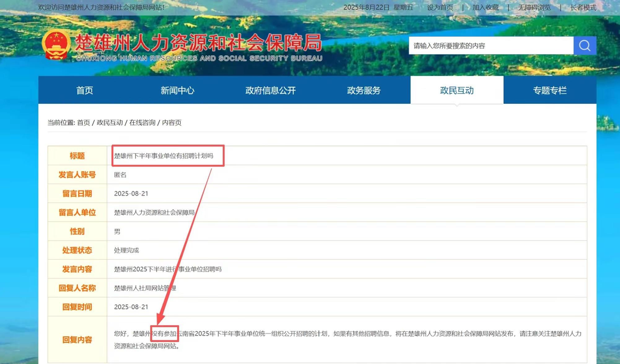
Task: Click the 性别 value 男
Action: tap(117, 231)
